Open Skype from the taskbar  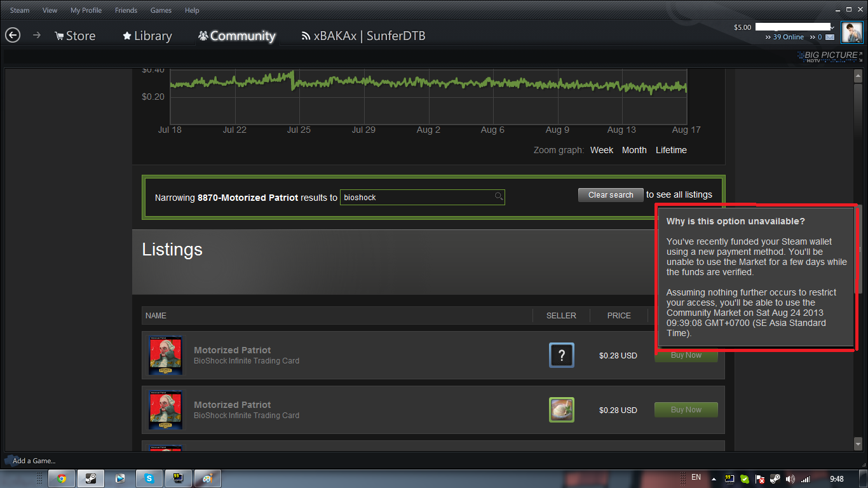(x=149, y=478)
